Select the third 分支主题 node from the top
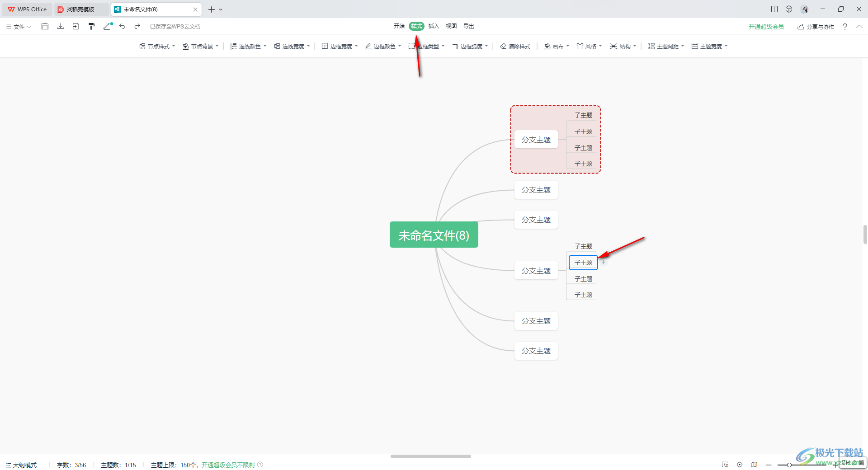Screen dimensions: 868x470 click(x=536, y=220)
